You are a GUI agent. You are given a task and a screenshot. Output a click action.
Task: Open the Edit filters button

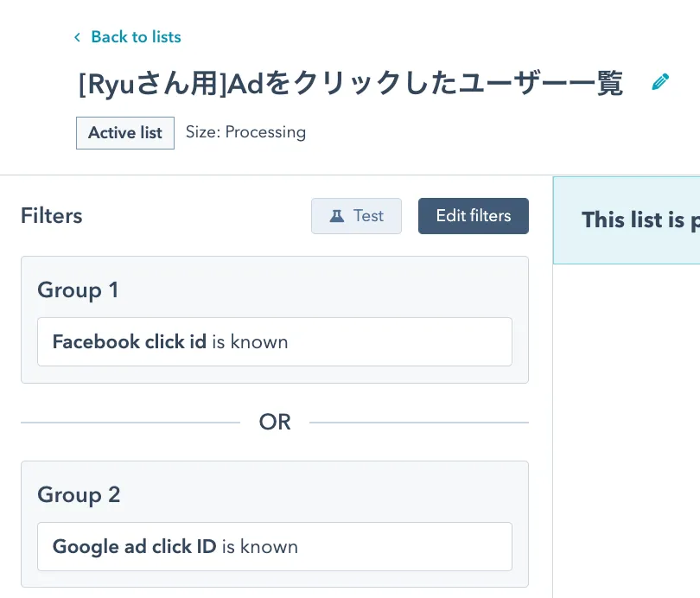pyautogui.click(x=473, y=216)
